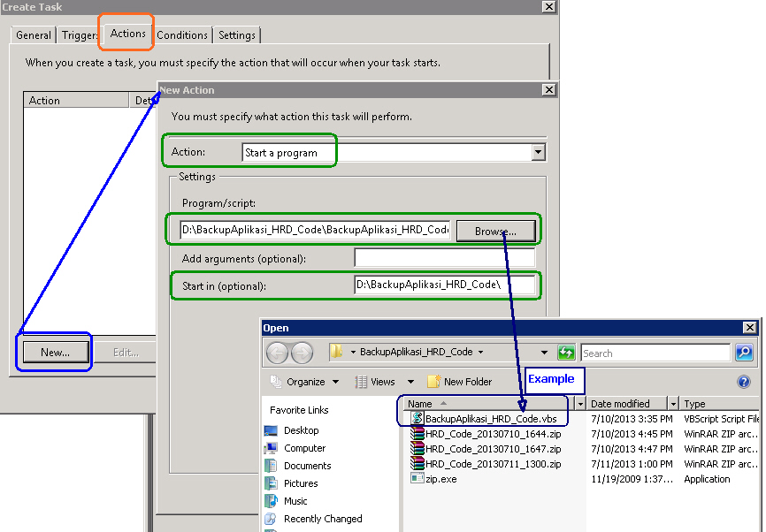Click the search magnifier icon
Viewport: 766px width, 532px height.
pos(743,352)
